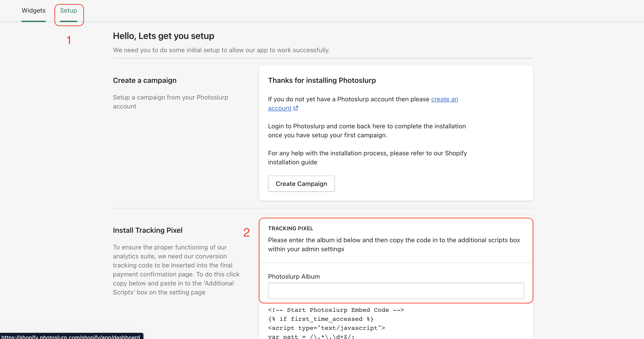Click the 'Start Photoslurp Embed Code' comment line
Viewport: 644px width, 339px height.
tap(336, 310)
